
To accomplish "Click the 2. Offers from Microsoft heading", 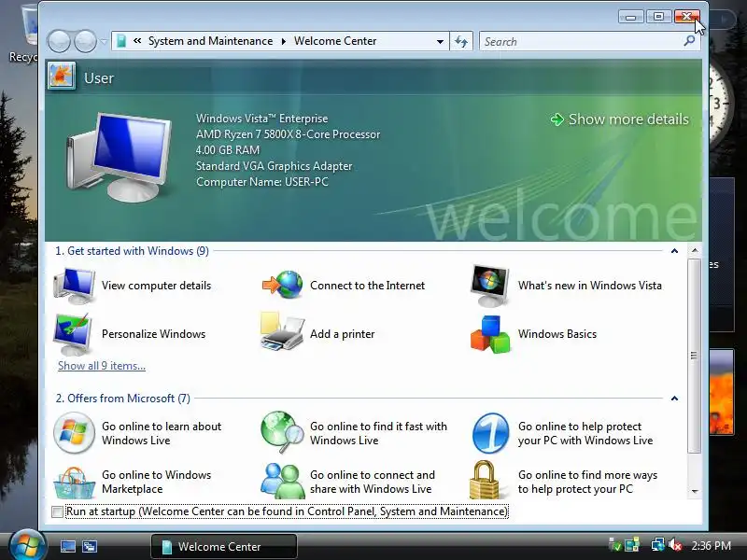I will (123, 399).
